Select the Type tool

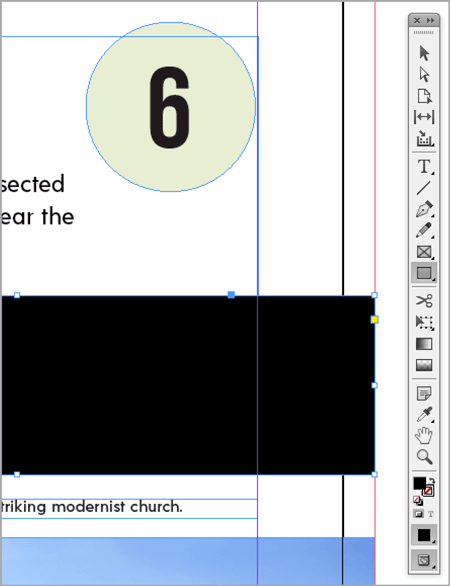point(424,167)
